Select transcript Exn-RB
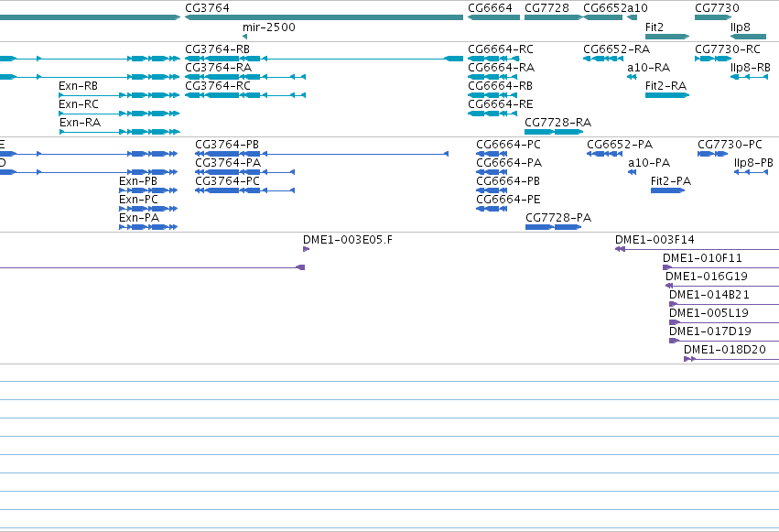The image size is (779, 532). click(x=119, y=95)
